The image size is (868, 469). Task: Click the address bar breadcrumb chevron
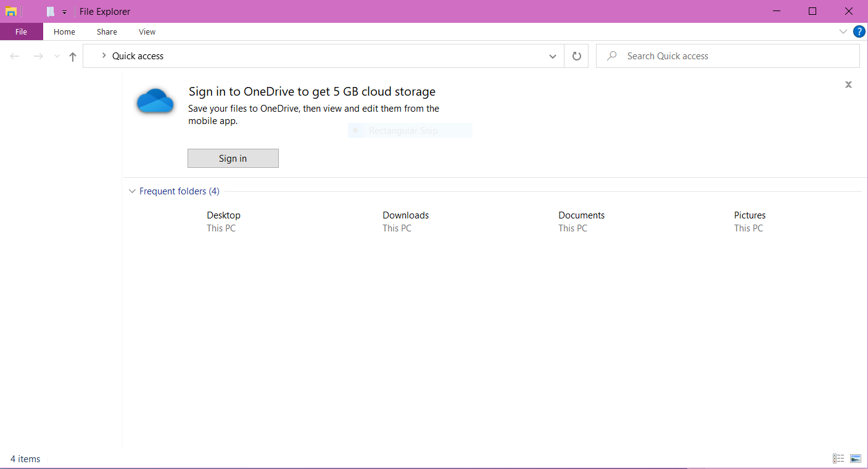[x=104, y=56]
